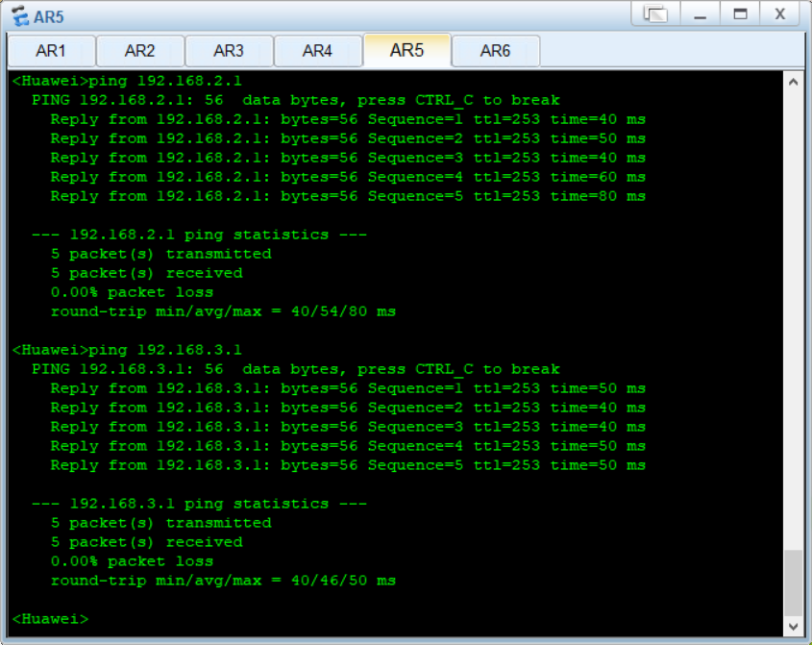Click 'PING 192.168.3.1: 56 data bytes' line

296,369
